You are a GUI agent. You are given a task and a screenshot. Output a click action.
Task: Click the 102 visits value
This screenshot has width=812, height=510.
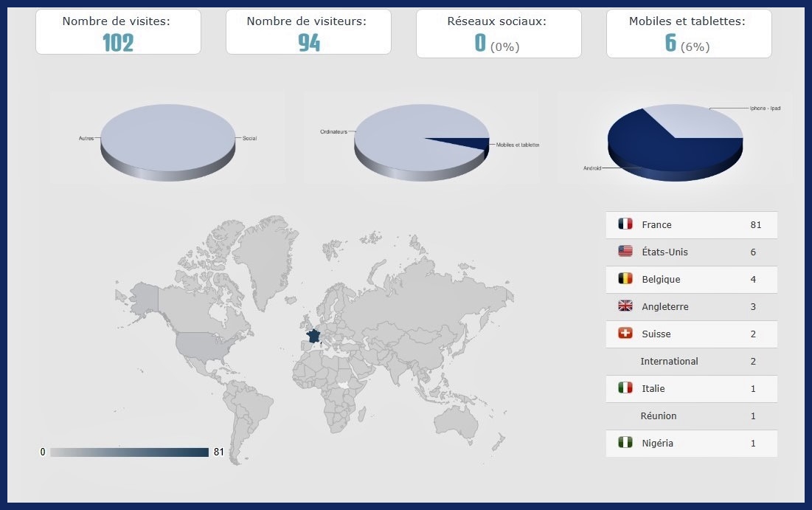[118, 43]
